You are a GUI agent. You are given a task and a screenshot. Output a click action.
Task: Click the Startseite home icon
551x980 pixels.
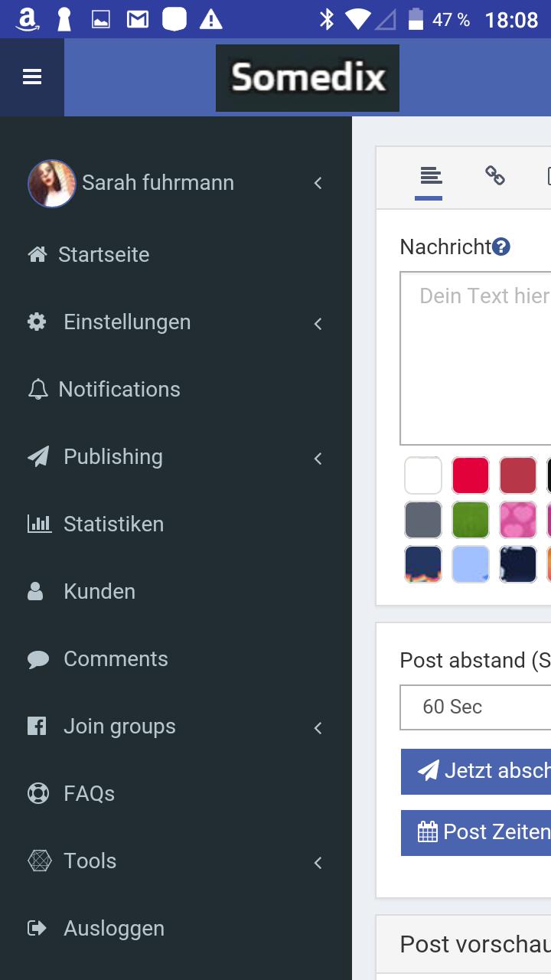37,254
